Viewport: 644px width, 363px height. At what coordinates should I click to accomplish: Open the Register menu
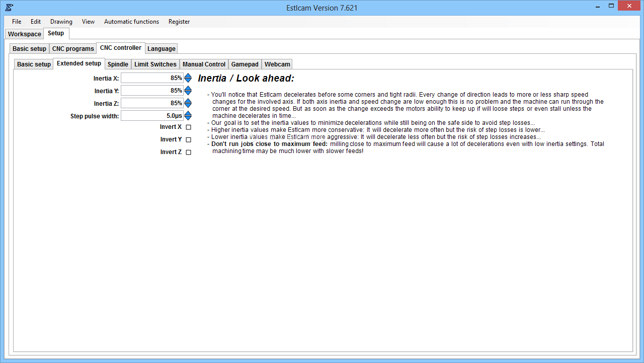click(179, 22)
